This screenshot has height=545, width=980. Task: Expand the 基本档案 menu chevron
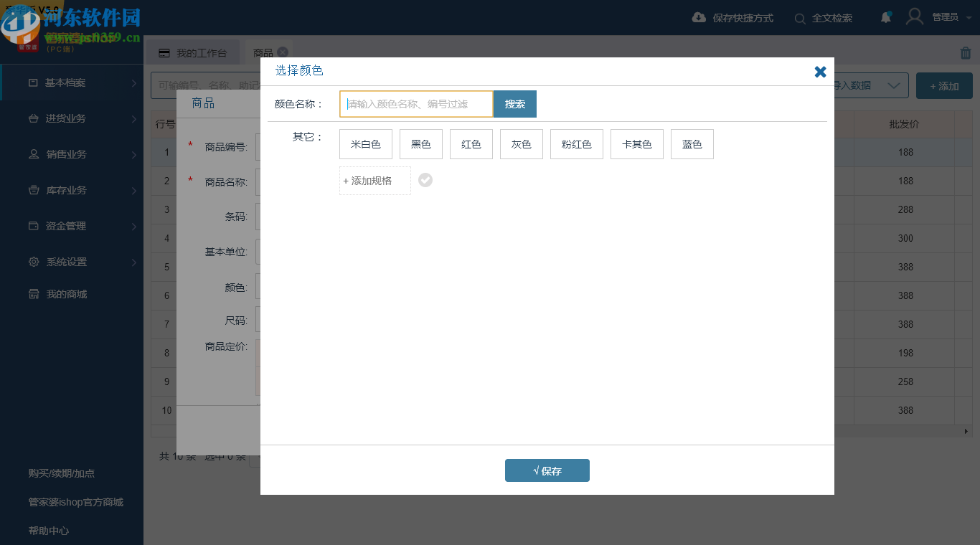click(133, 82)
